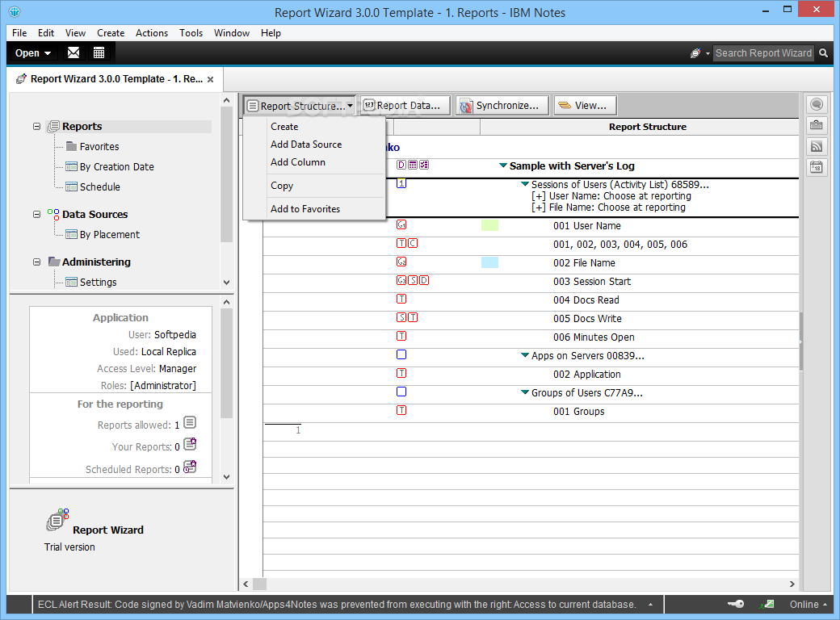Viewport: 840px width, 620px height.
Task: Collapse the Administering tree section
Action: [36, 262]
